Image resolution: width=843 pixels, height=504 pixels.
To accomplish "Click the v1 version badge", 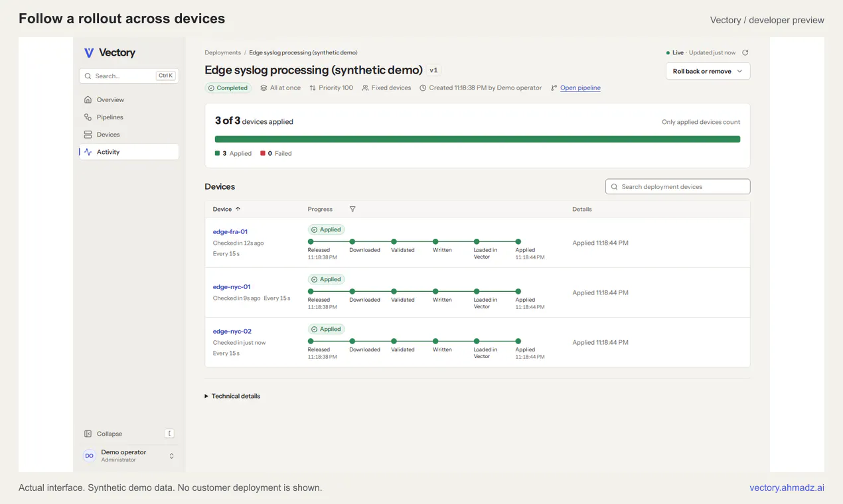I will point(433,70).
